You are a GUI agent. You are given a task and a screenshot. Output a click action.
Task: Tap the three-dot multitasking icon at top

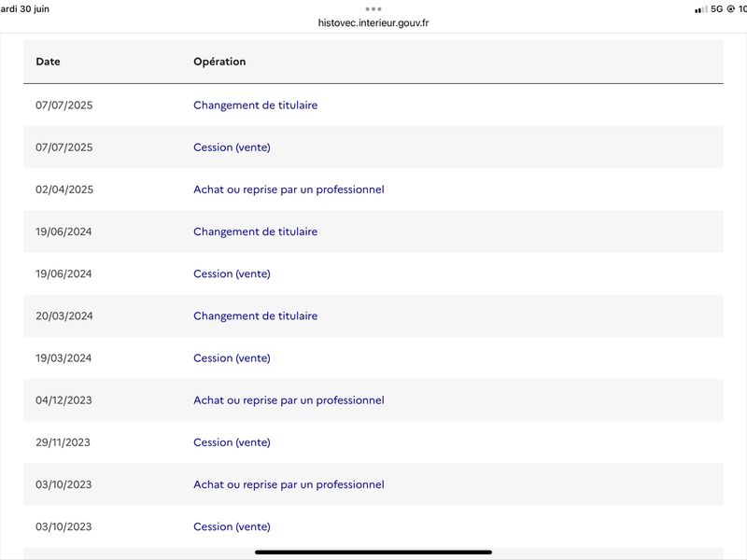373,9
